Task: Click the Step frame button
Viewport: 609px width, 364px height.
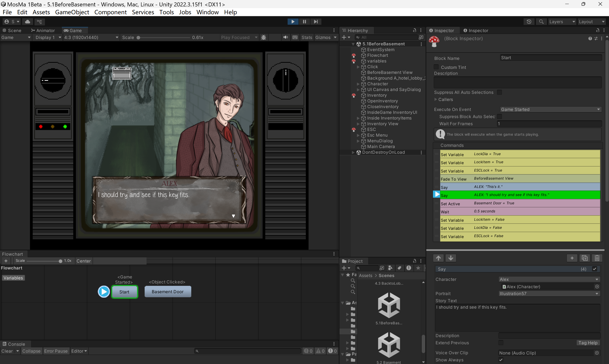Action: coord(316,22)
